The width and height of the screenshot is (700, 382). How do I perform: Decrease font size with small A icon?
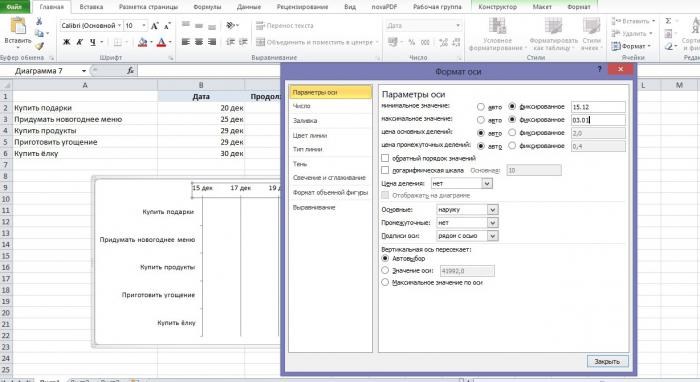[167, 26]
